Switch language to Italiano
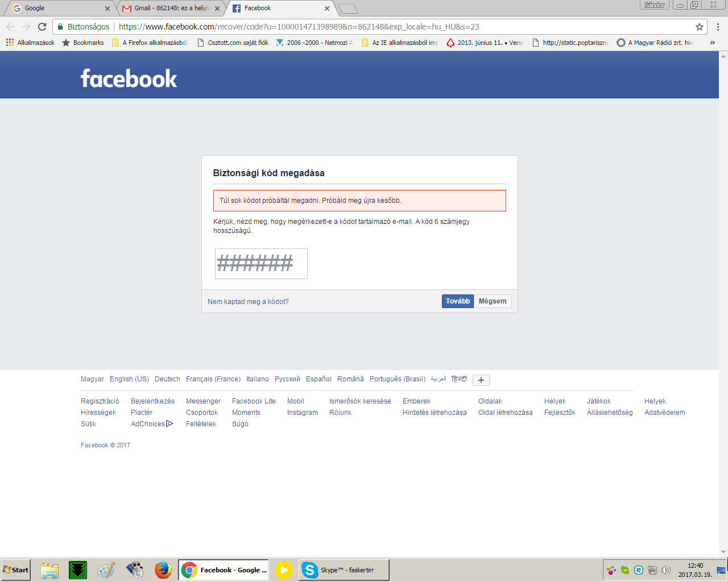Viewport: 728px width, 582px height. (x=258, y=379)
